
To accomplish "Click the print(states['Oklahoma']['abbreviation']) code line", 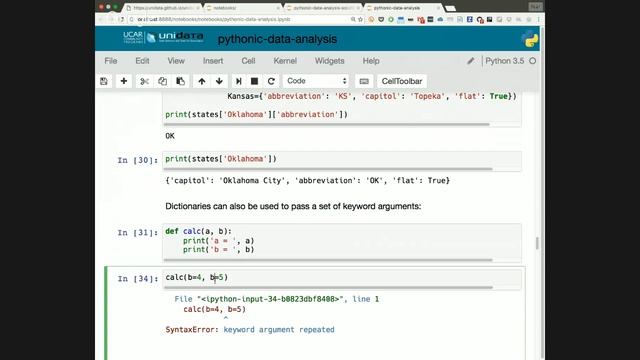I will (x=256, y=115).
